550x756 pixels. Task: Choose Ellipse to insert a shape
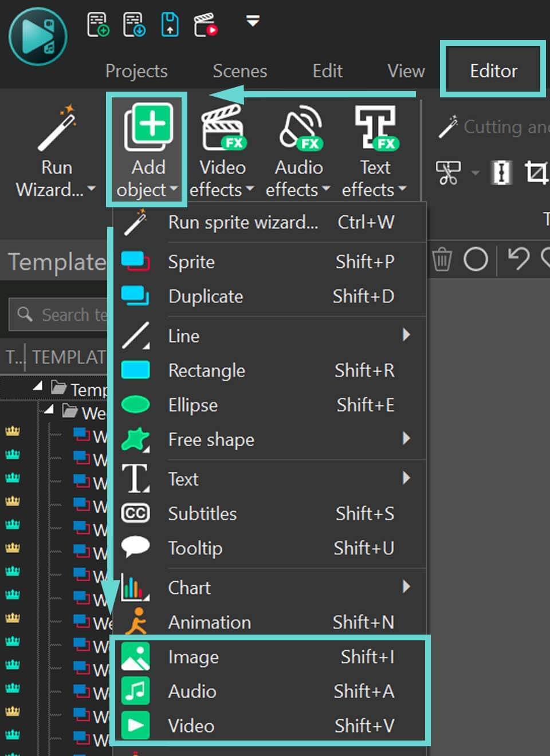click(192, 405)
